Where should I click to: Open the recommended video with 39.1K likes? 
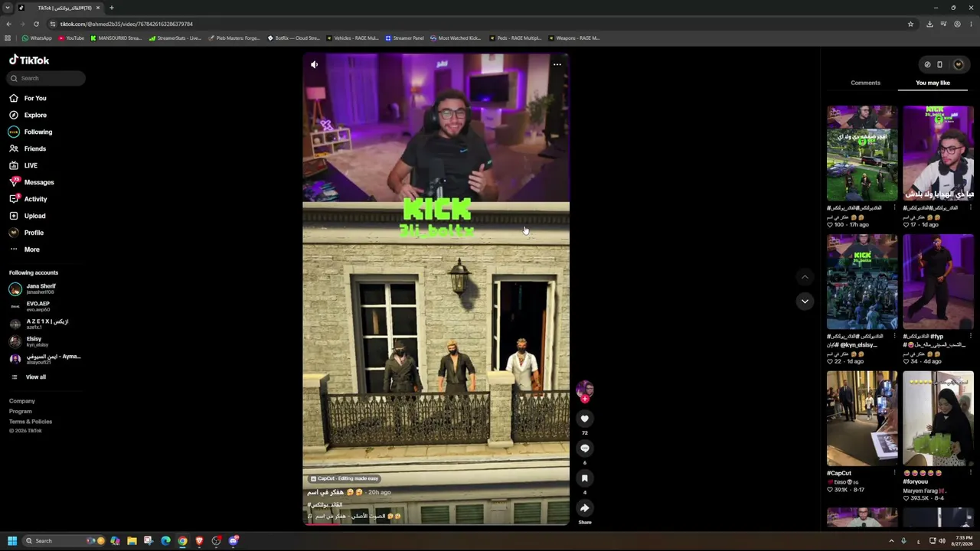point(862,419)
